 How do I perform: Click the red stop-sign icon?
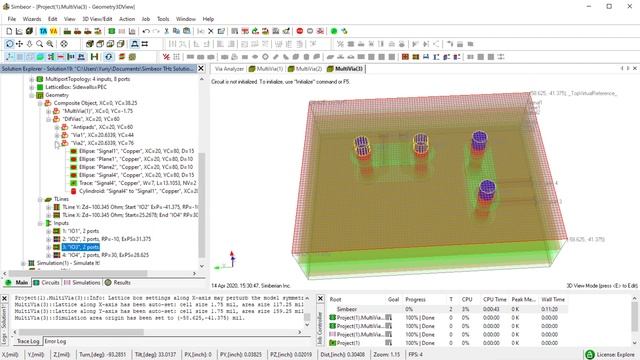[300, 31]
